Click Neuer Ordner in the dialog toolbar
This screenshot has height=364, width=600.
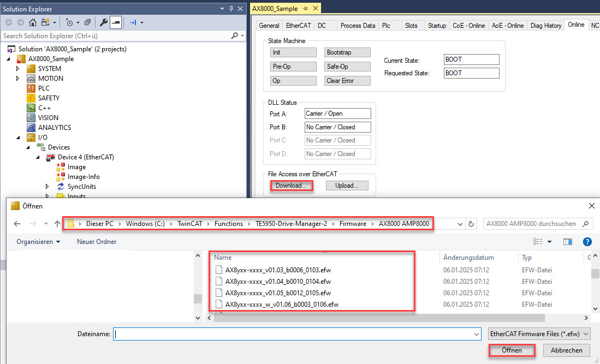(97, 242)
